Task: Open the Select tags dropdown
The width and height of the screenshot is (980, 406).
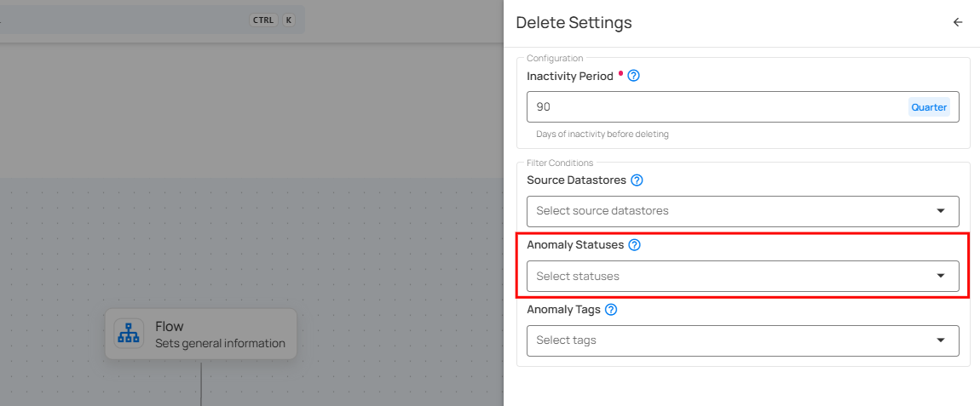Action: [x=729, y=340]
